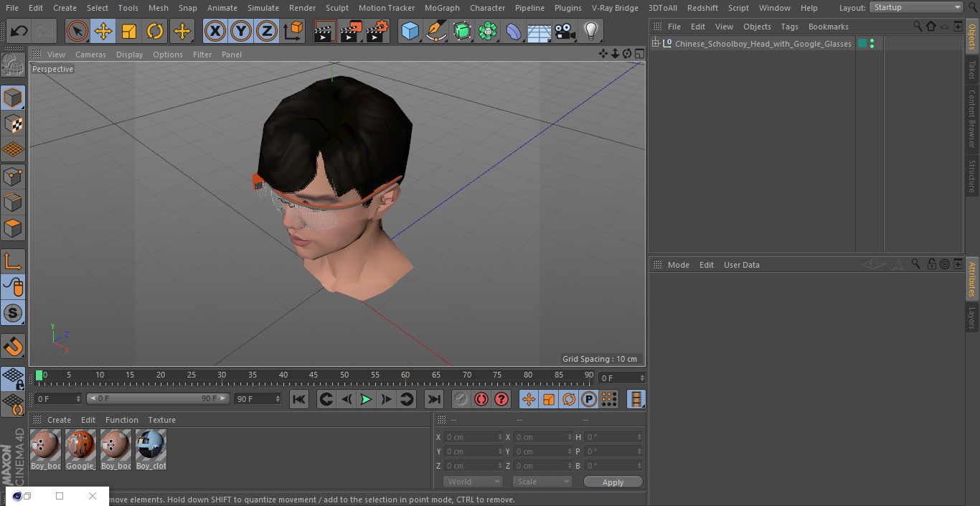The image size is (980, 506).
Task: Select the Boy_clot material thumbnail
Action: click(x=151, y=450)
